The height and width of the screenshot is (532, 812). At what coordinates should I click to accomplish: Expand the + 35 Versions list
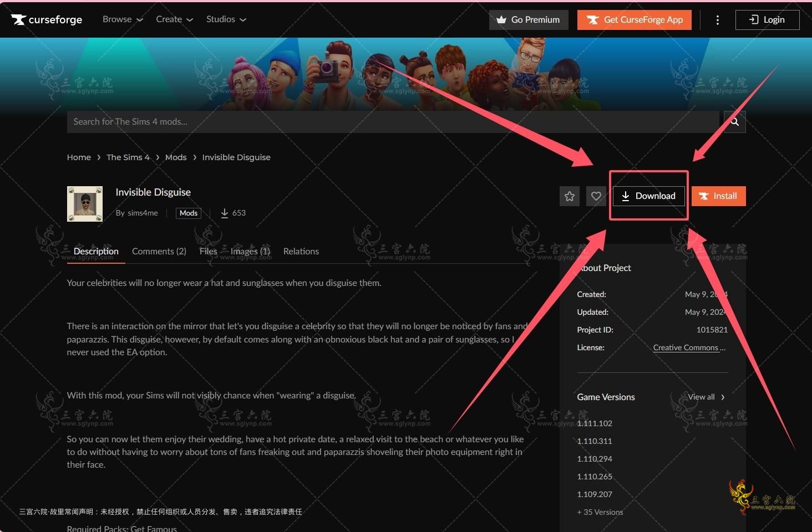point(600,512)
